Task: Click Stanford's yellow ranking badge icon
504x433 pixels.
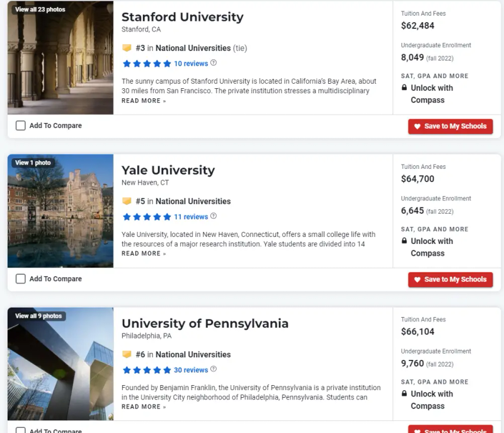Action: coord(127,48)
